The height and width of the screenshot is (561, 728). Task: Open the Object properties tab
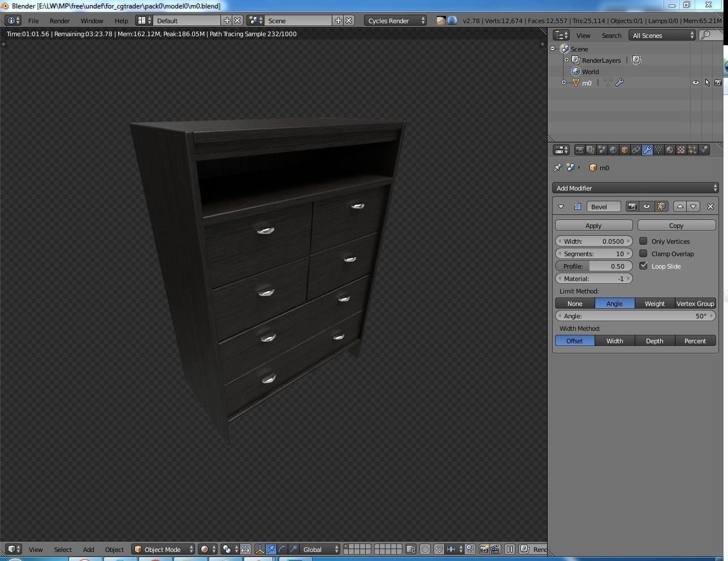pos(625,150)
